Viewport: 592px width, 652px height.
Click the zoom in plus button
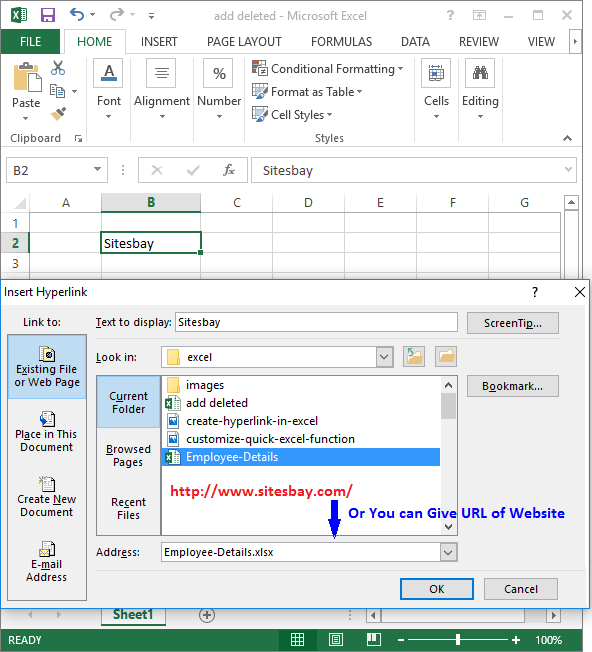[516, 640]
